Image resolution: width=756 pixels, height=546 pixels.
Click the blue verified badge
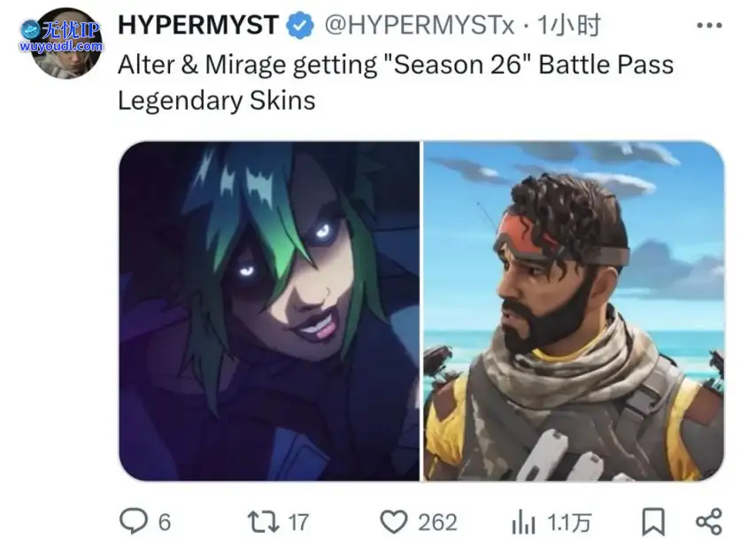[300, 25]
